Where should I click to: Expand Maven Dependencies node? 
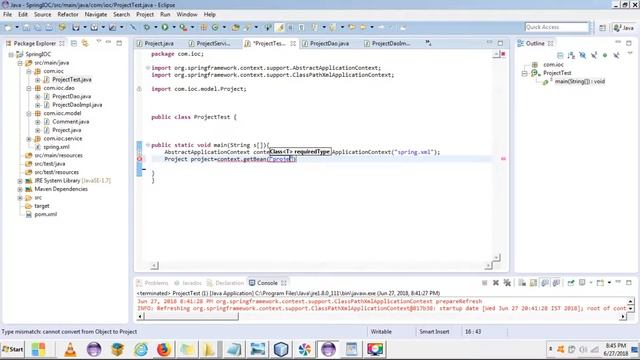[x=20, y=189]
